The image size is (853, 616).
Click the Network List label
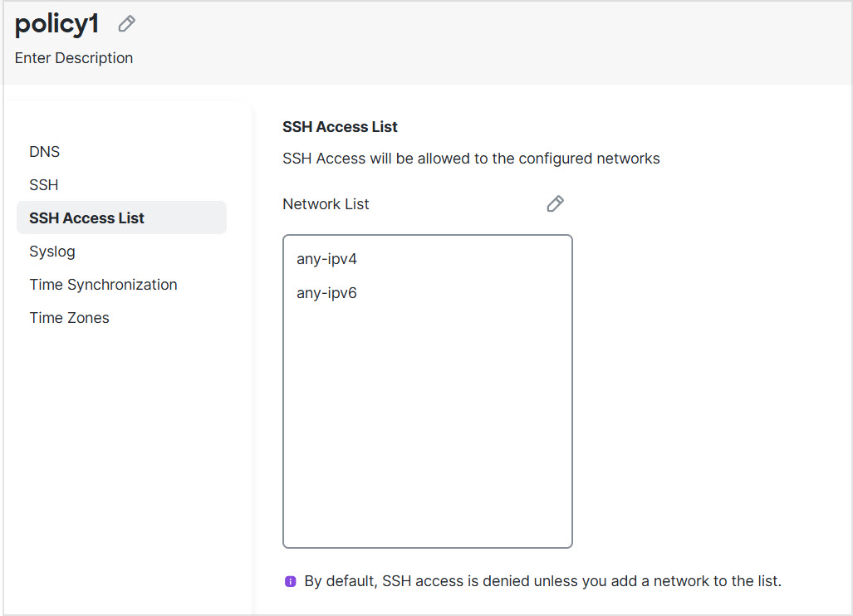coord(326,203)
